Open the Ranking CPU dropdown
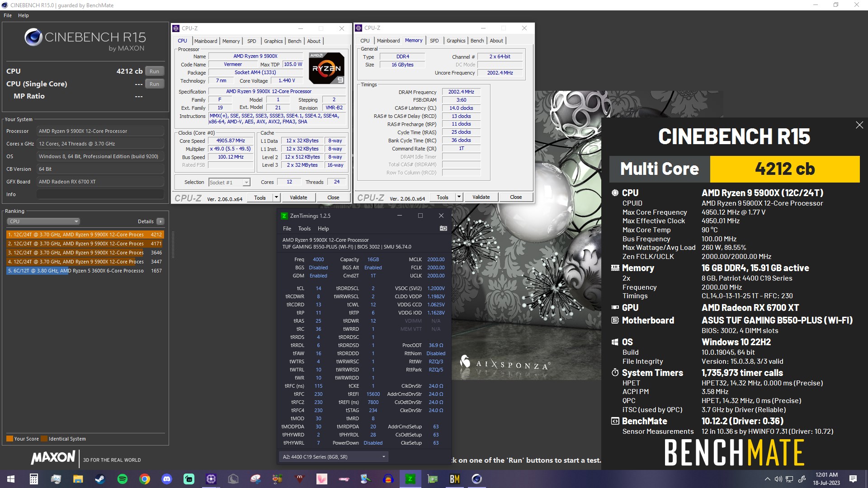The image size is (868, 488). click(43, 221)
